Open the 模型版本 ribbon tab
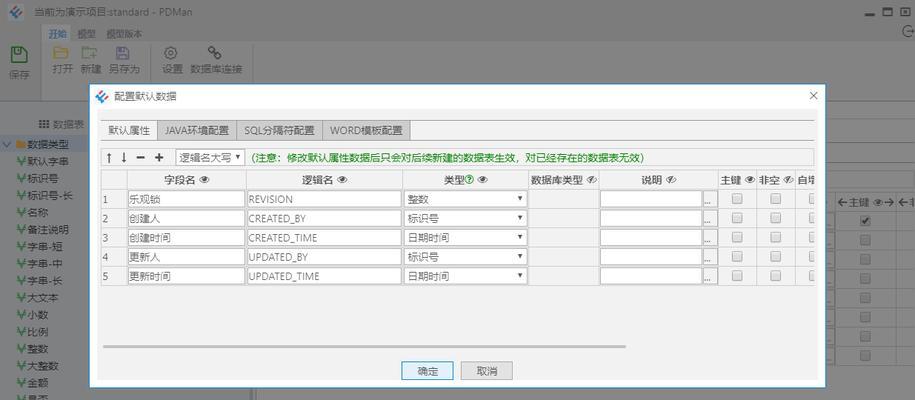The height and width of the screenshot is (400, 915). (x=124, y=34)
